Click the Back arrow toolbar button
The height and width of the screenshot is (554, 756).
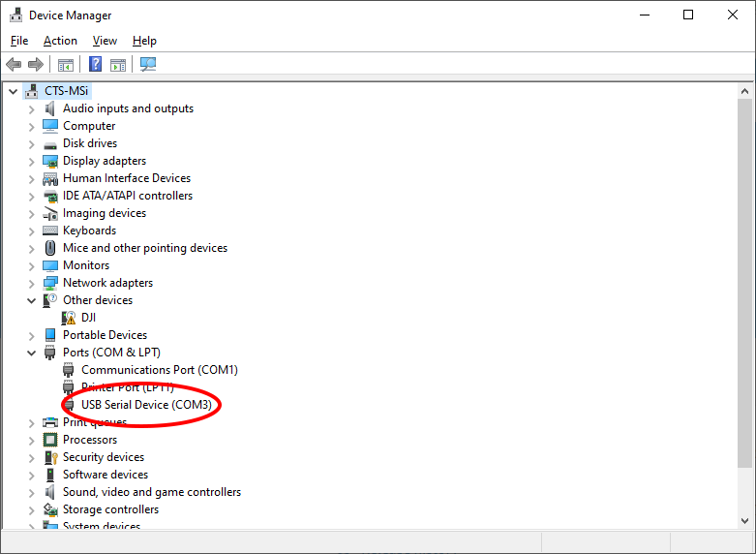click(14, 64)
